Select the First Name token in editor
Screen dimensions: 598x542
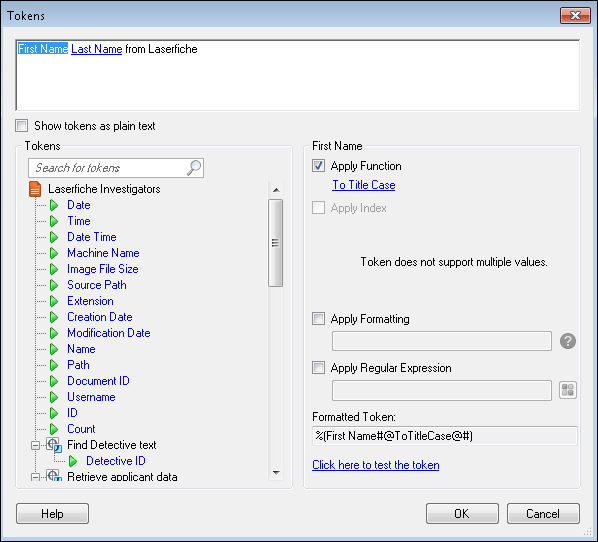click(x=43, y=49)
